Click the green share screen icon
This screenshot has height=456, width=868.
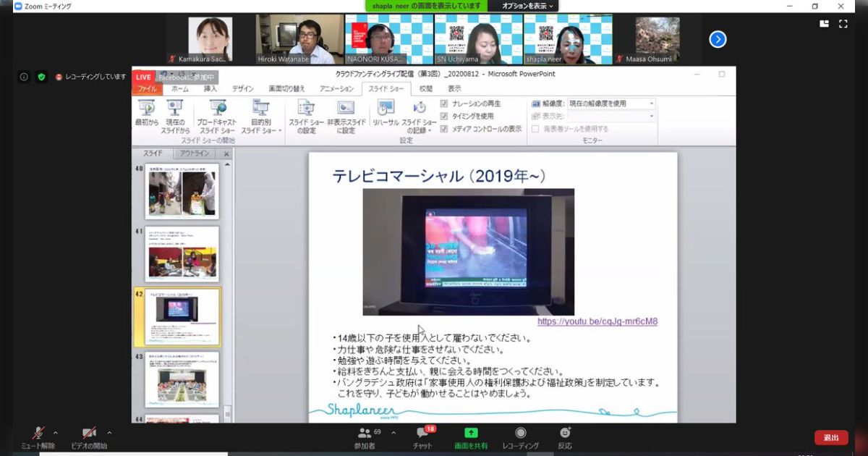coord(470,433)
